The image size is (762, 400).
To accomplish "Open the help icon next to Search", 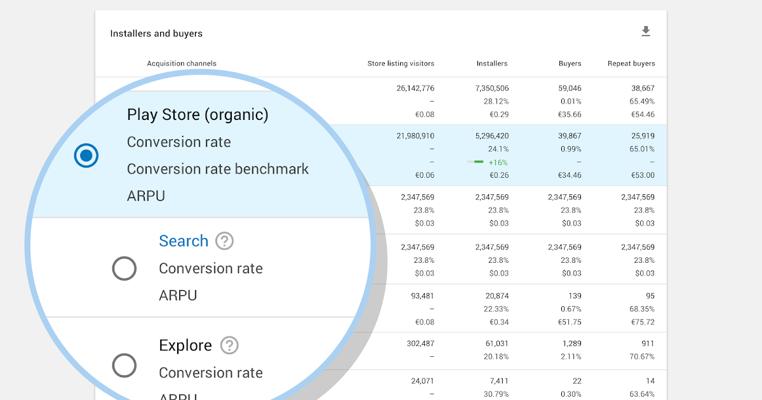I will pos(225,241).
